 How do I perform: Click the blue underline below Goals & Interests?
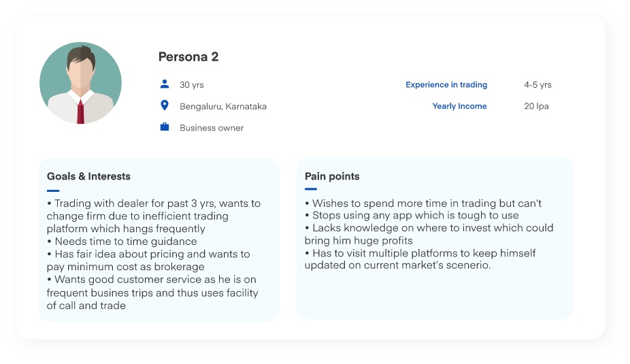(x=53, y=191)
